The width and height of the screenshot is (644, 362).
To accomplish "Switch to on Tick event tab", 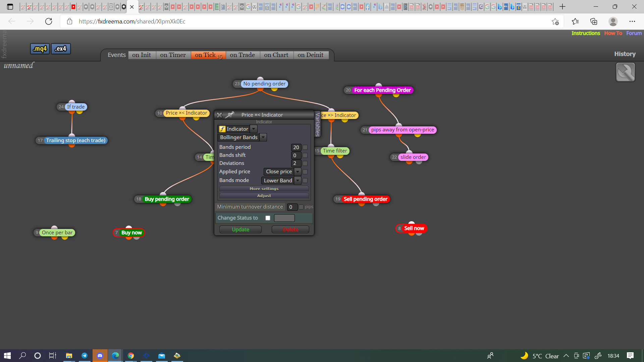I will 208,55.
